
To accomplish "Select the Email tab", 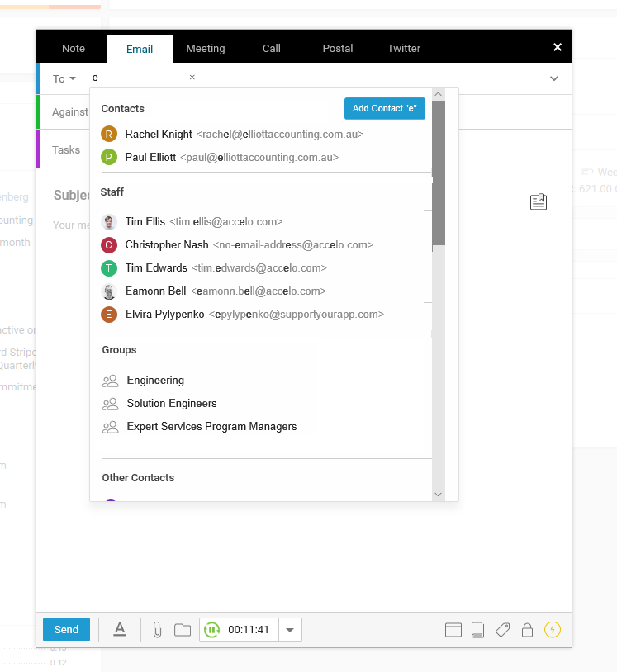I will click(140, 50).
